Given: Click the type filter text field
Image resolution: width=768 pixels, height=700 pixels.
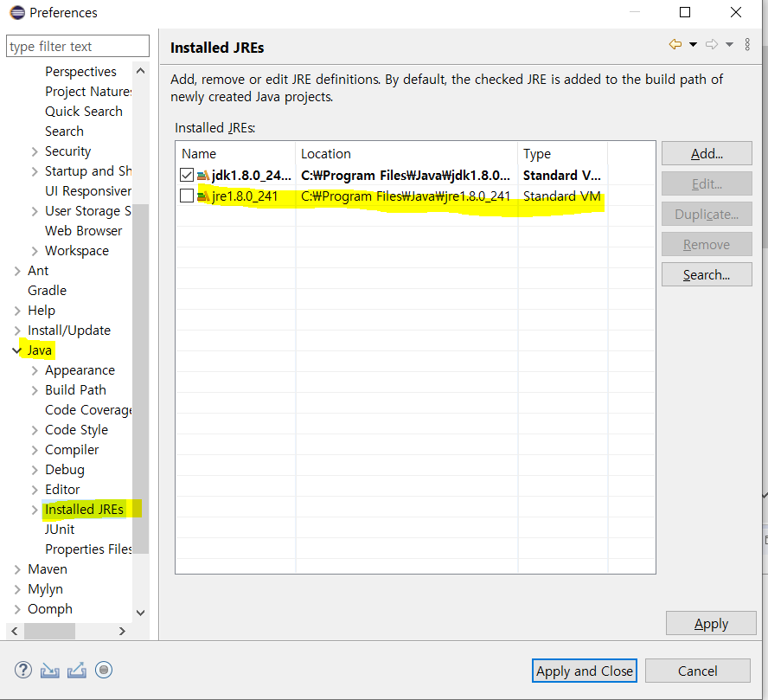Looking at the screenshot, I should 78,46.
